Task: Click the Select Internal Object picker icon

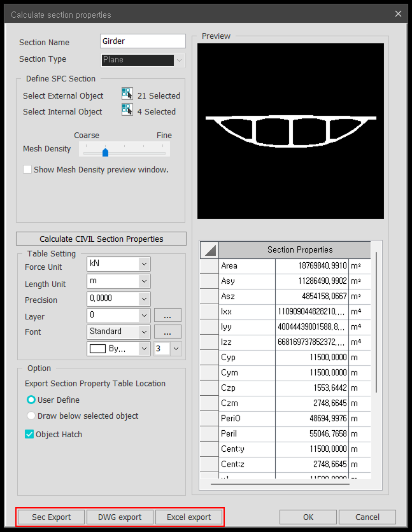Action: [x=127, y=109]
